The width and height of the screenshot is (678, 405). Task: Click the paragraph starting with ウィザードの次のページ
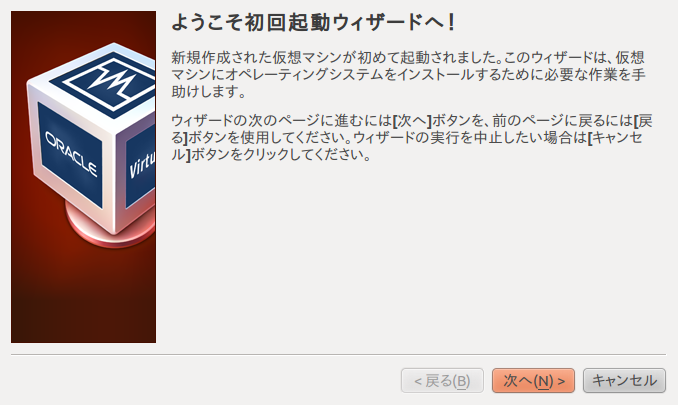pos(412,137)
